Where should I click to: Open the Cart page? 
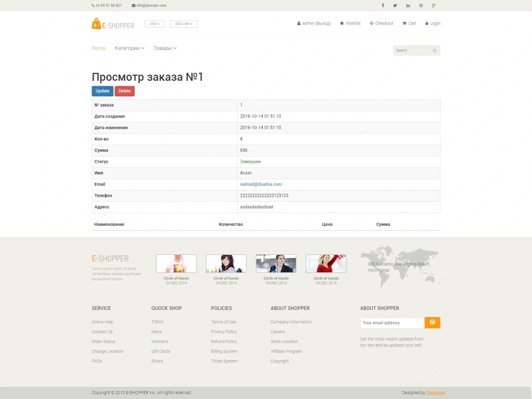tap(409, 23)
